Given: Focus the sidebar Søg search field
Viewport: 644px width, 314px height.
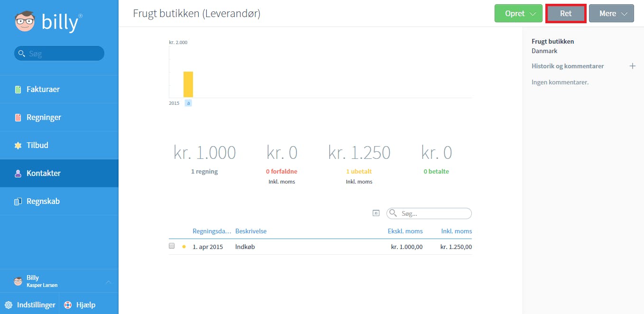Looking at the screenshot, I should tap(59, 54).
